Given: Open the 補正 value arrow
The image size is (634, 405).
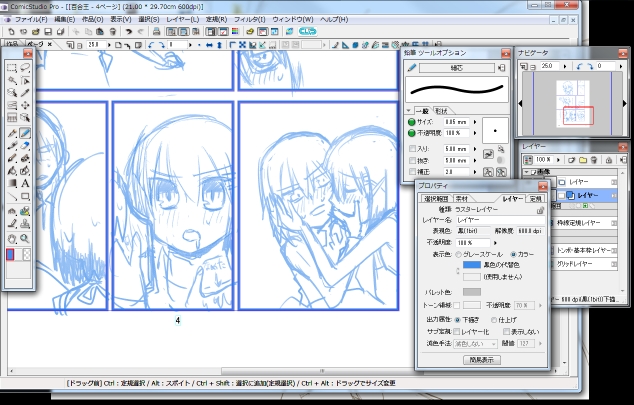Looking at the screenshot, I should (x=475, y=172).
